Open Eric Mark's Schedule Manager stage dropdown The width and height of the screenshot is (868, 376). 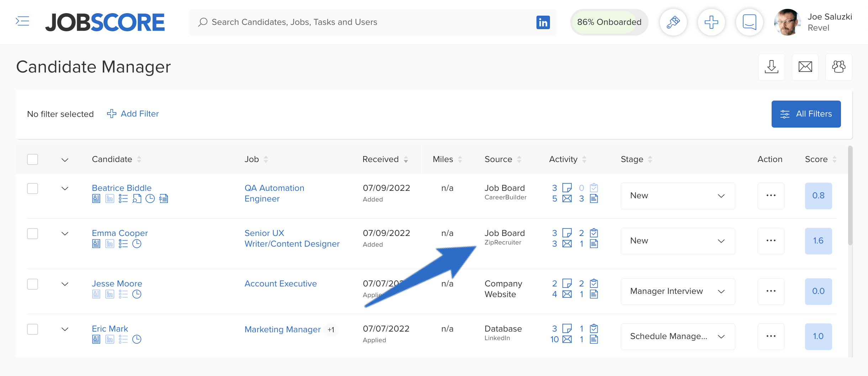pos(678,337)
